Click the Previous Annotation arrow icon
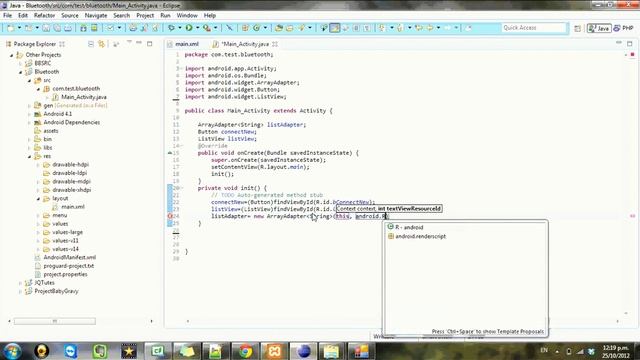640x360 pixels. point(400,28)
